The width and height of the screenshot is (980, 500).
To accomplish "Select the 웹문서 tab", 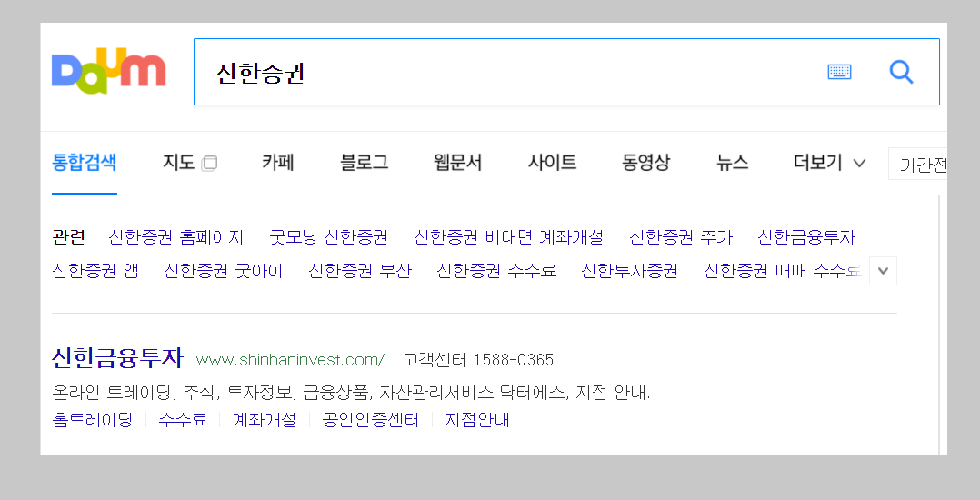I will point(458,163).
